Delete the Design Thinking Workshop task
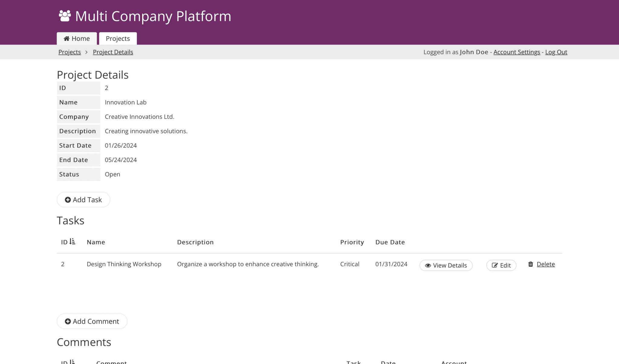 click(x=546, y=264)
